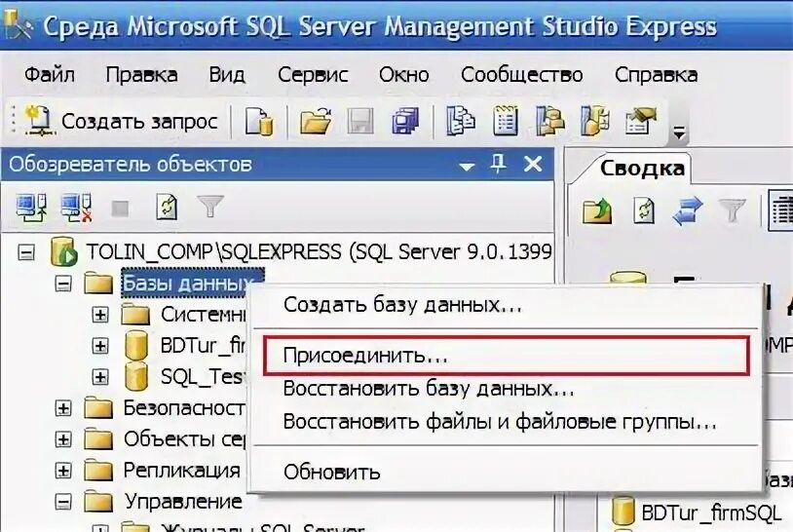Choose Восстановить базу данных... menu entry

coord(429,389)
